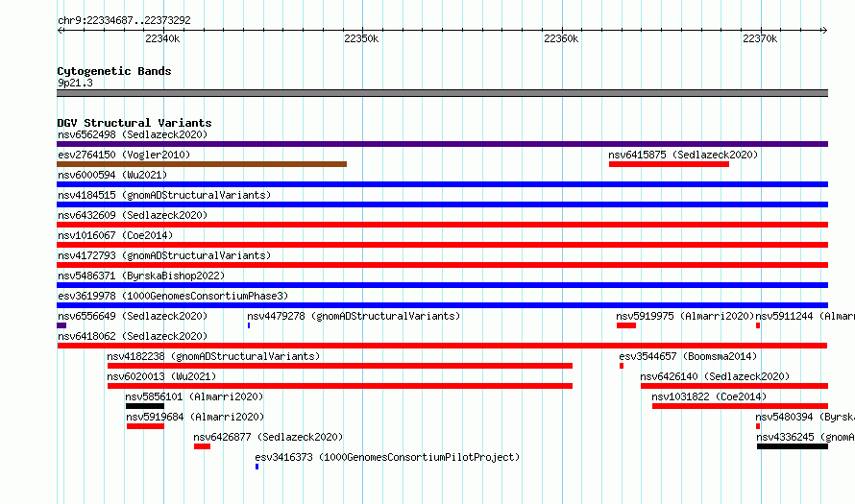The height and width of the screenshot is (504, 855).
Task: Click the red nsv6432609 Sedlazeck2020 bar
Action: (x=442, y=225)
